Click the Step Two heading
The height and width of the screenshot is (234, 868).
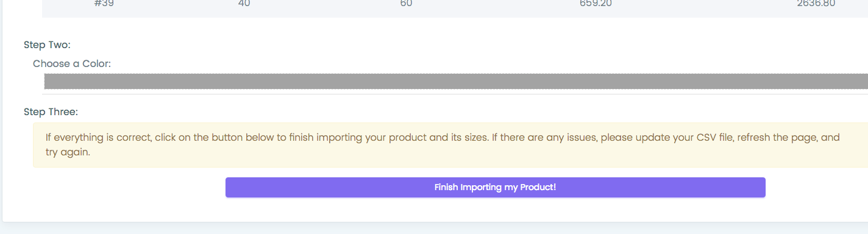coord(48,44)
